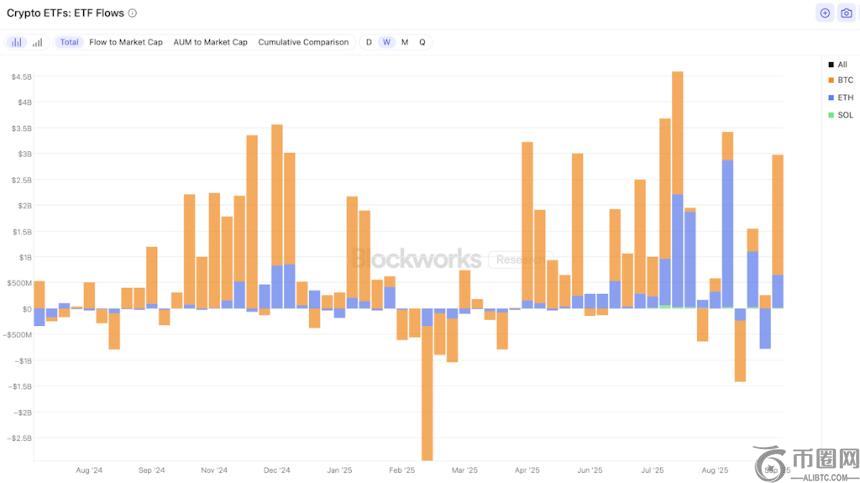Screen dimensions: 860x483
Task: Toggle the SOL legend entry
Action: pyautogui.click(x=844, y=115)
